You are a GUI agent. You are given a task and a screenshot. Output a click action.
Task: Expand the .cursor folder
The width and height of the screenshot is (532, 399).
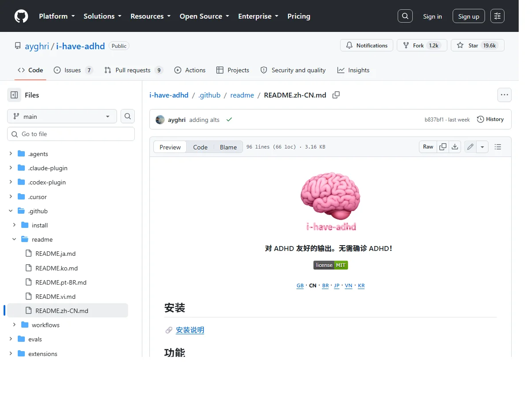[x=11, y=197]
